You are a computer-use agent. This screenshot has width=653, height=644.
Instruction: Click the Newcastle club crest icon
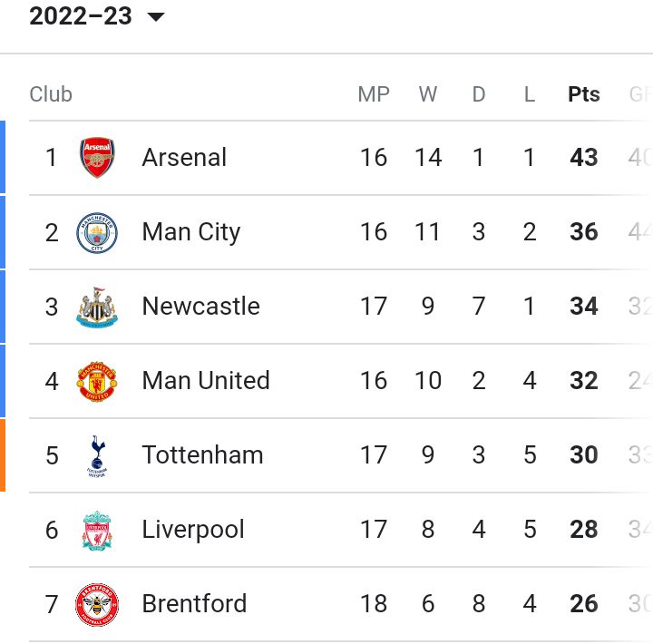(x=97, y=307)
